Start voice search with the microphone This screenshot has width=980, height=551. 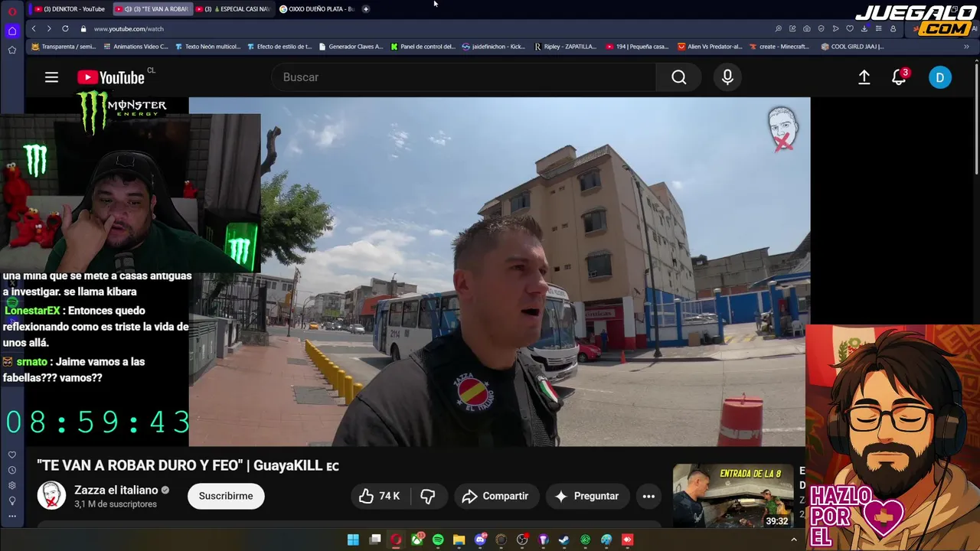(x=727, y=77)
